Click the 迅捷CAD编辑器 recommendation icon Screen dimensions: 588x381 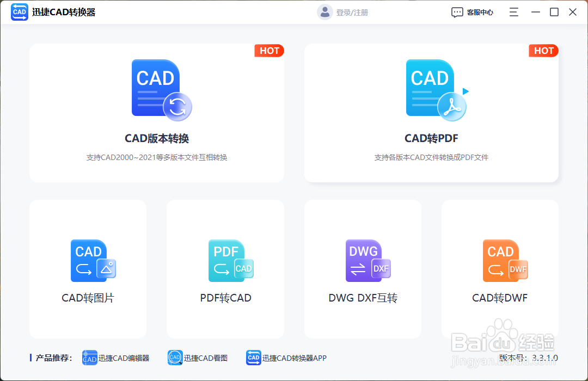[89, 358]
